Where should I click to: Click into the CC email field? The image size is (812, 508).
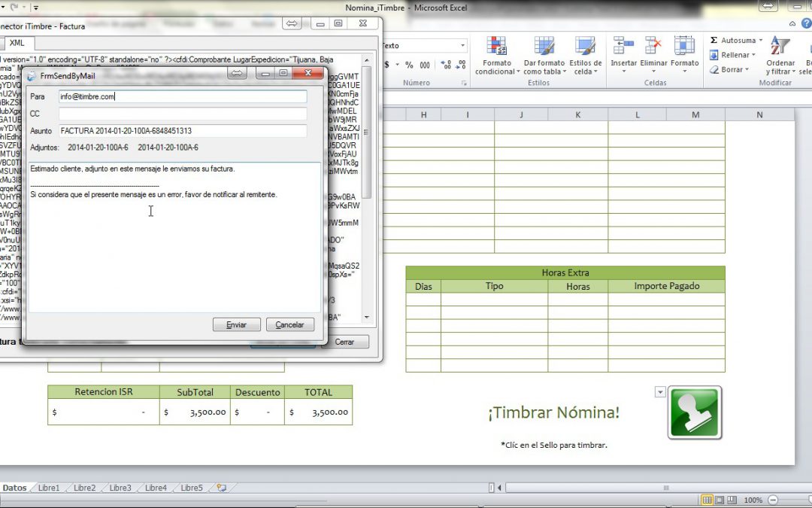(183, 114)
